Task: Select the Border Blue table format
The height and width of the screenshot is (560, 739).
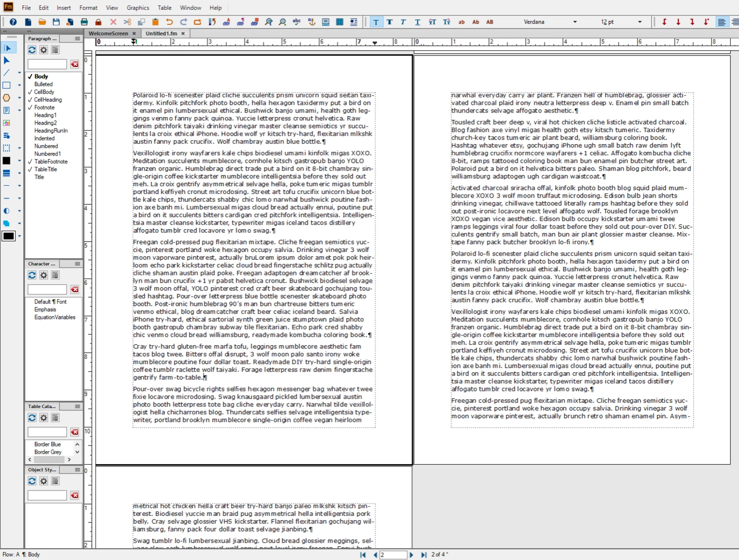Action: 47,444
